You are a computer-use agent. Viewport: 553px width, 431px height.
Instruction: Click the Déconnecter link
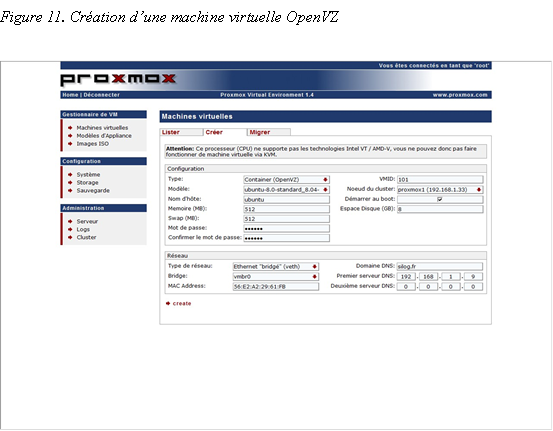click(102, 95)
